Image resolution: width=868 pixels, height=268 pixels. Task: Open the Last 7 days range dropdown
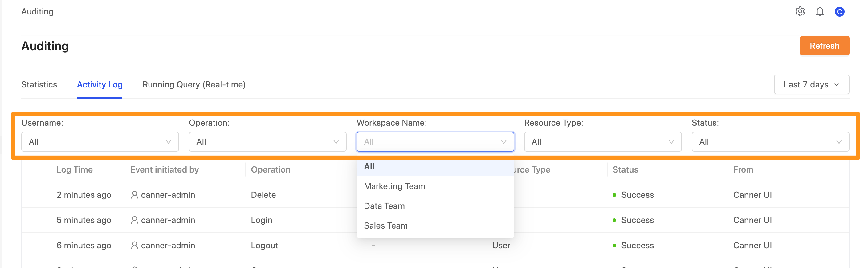(x=811, y=84)
